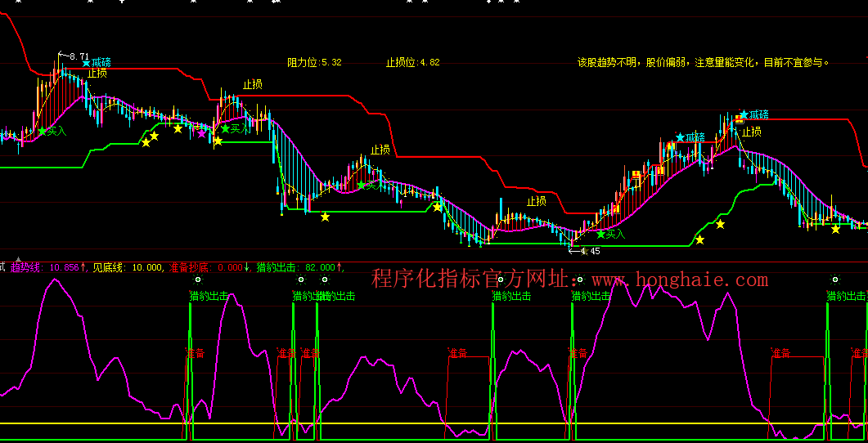Select the 准备抄底 indicator legend label
This screenshot has height=443, width=868.
point(189,267)
